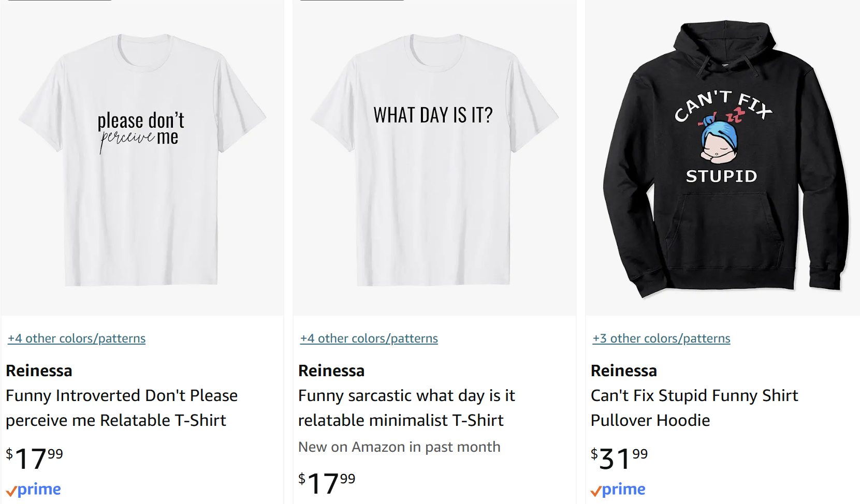Click Prime badge under the perceive me T-shirt

tap(34, 490)
